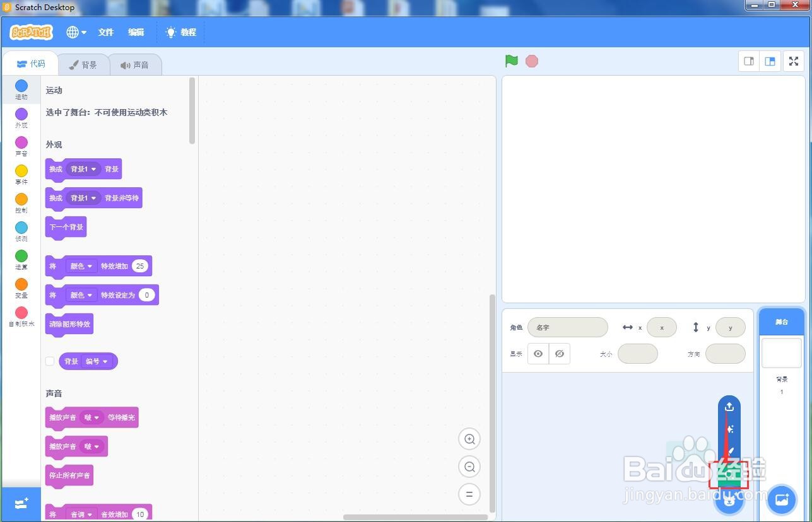Switch to the 背景 tab
This screenshot has height=522, width=812.
coord(83,65)
